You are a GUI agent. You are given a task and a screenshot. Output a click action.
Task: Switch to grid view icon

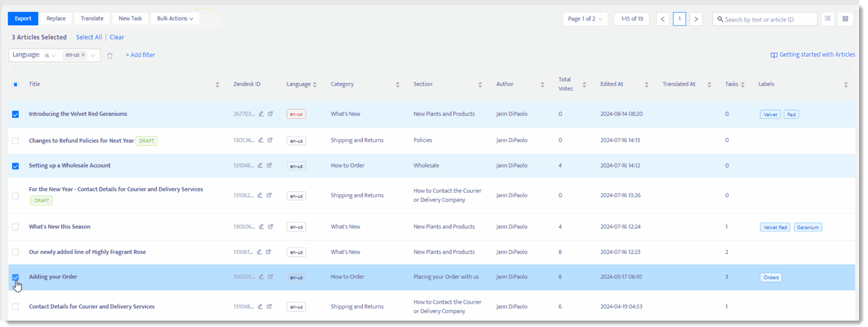click(845, 19)
